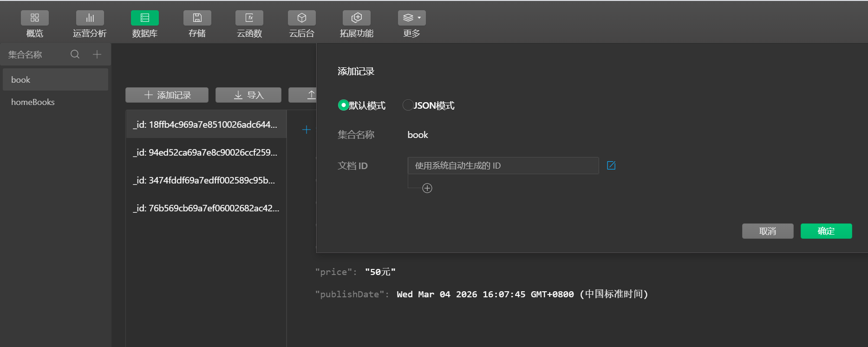Image resolution: width=868 pixels, height=347 pixels.
Task: Click the blue plus add-field icon
Action: pos(307,130)
